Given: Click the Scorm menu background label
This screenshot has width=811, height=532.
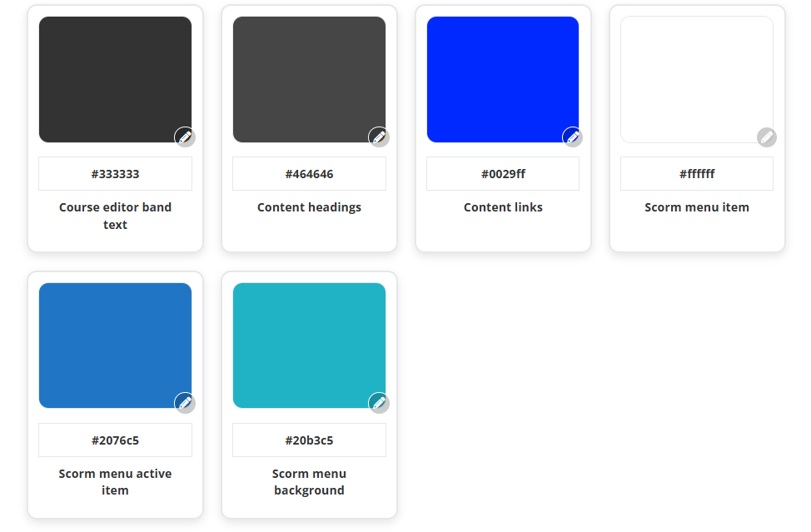Looking at the screenshot, I should pos(309,482).
